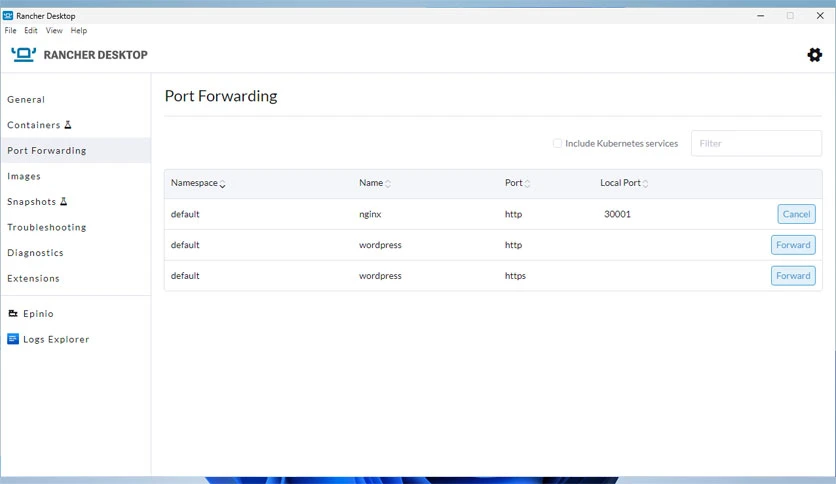
Task: Click the flask icon beside Snapshots
Action: [63, 201]
